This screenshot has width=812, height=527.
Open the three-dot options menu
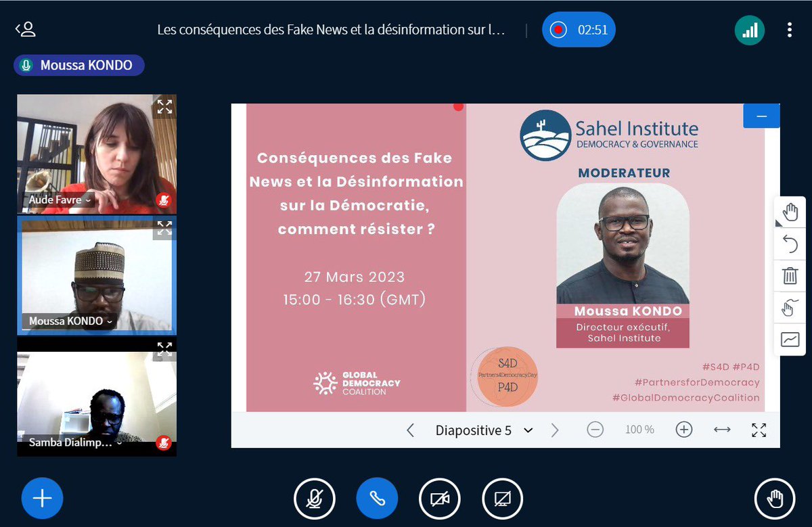tap(789, 30)
